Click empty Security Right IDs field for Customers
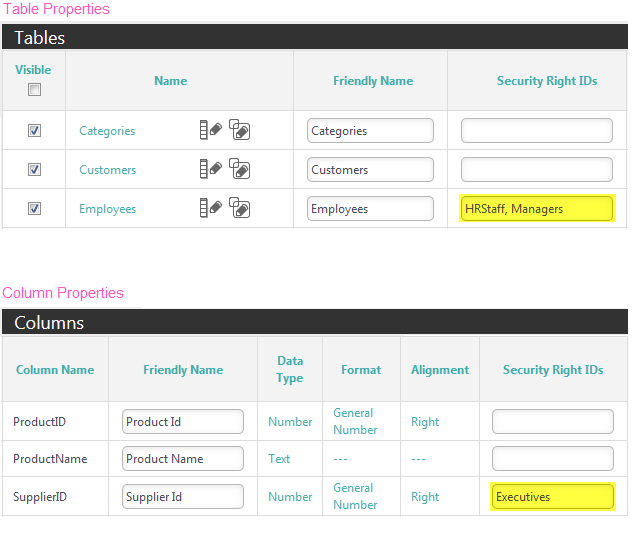 536,169
